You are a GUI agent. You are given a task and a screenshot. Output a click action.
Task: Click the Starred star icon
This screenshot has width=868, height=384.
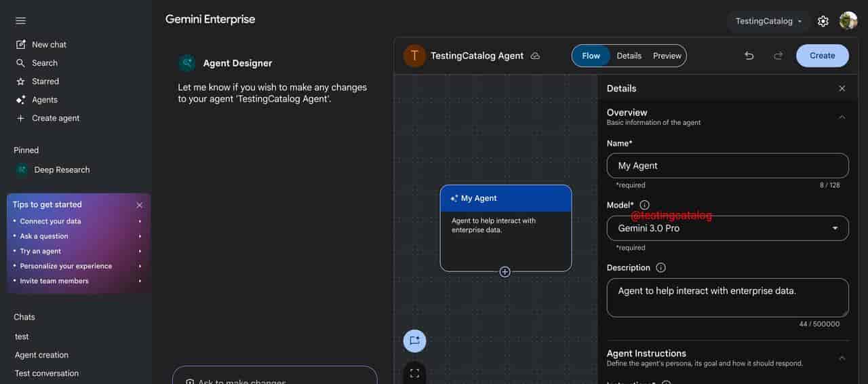(x=20, y=81)
